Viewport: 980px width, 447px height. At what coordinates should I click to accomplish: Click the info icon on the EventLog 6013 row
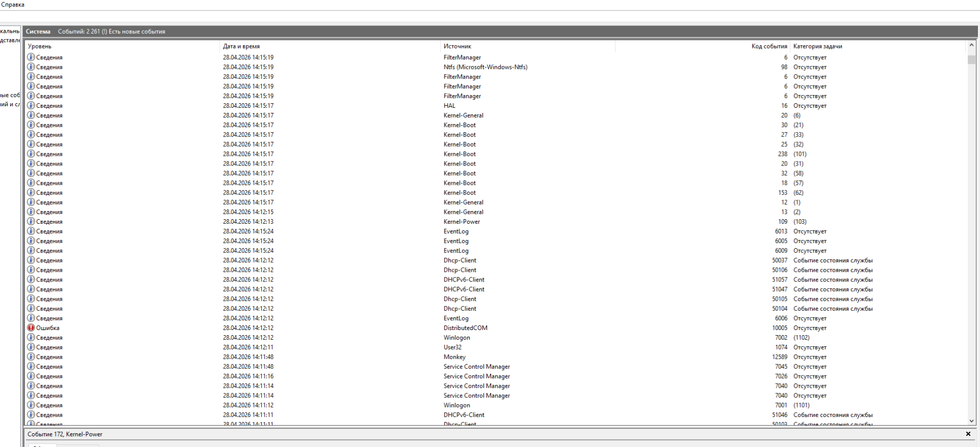(31, 231)
